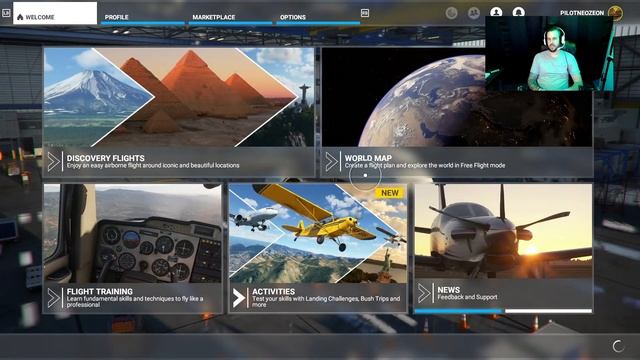640x360 pixels.
Task: Switch to the Profile tab
Action: coord(142,17)
